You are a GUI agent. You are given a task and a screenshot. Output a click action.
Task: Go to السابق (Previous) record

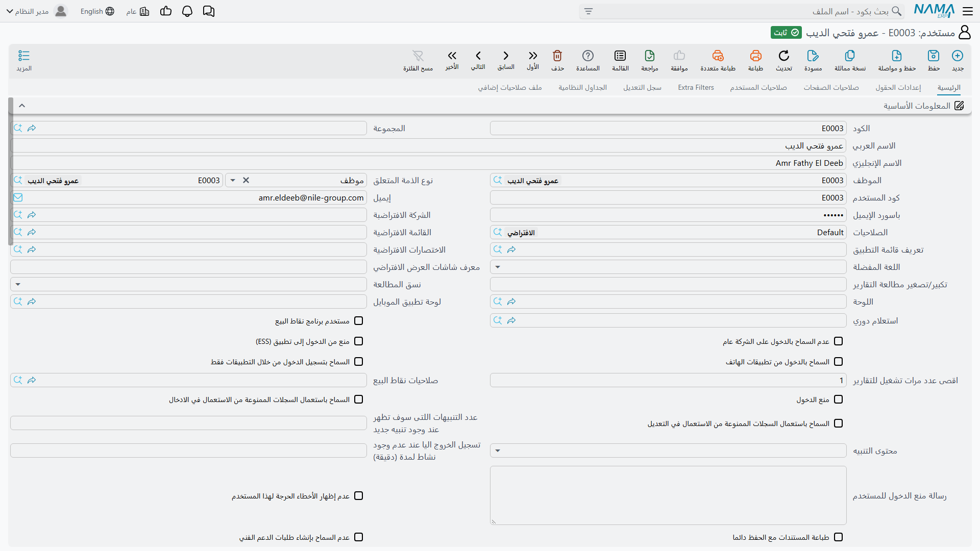click(506, 56)
